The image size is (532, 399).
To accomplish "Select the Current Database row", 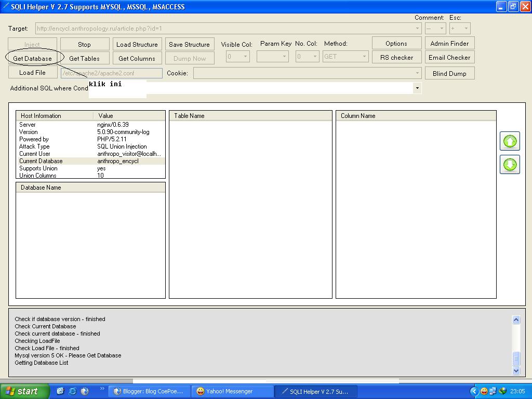I will pos(90,161).
